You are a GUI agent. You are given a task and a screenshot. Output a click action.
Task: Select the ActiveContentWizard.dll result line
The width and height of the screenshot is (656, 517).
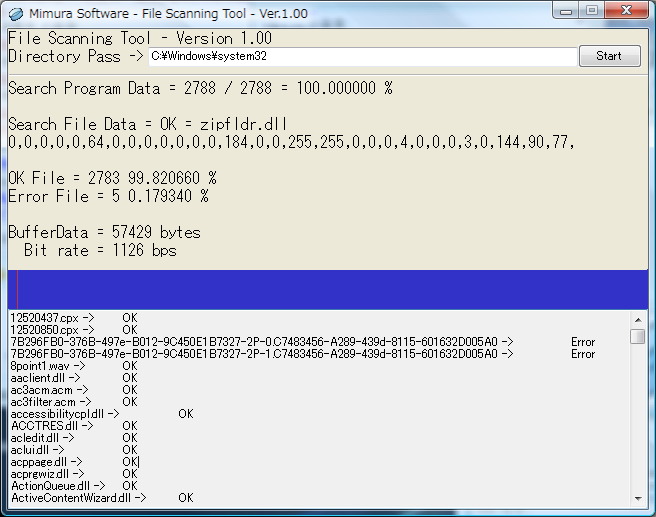pos(102,498)
